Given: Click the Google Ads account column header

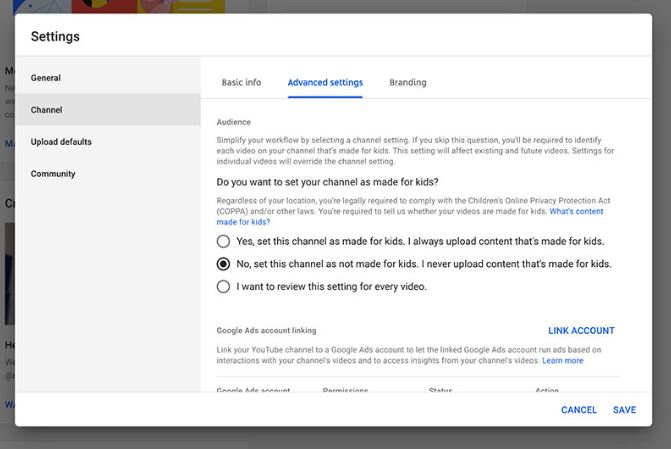Looking at the screenshot, I should (x=254, y=390).
